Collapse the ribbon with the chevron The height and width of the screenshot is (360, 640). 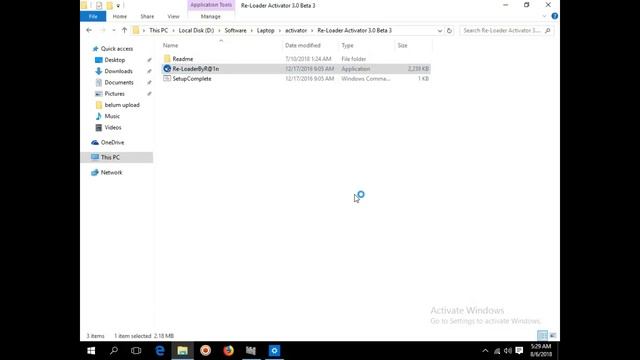pyautogui.click(x=544, y=16)
